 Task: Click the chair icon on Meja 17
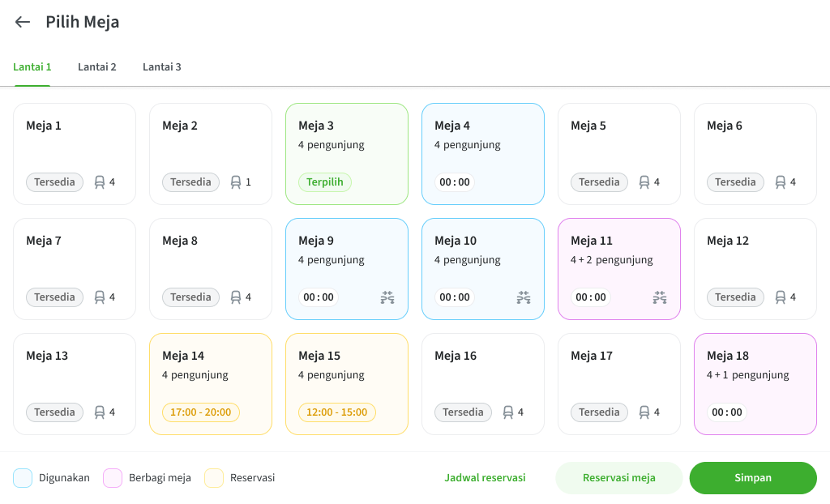click(644, 412)
